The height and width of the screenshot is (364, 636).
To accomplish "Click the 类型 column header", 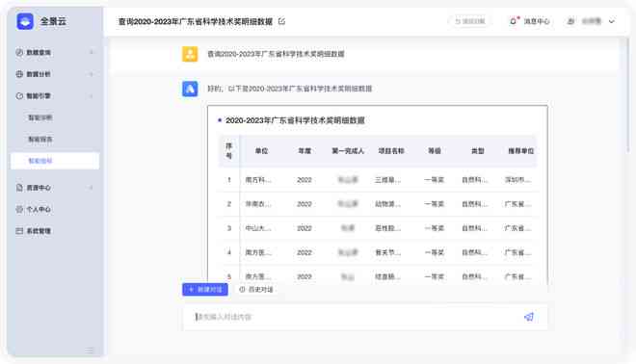I will coord(478,151).
